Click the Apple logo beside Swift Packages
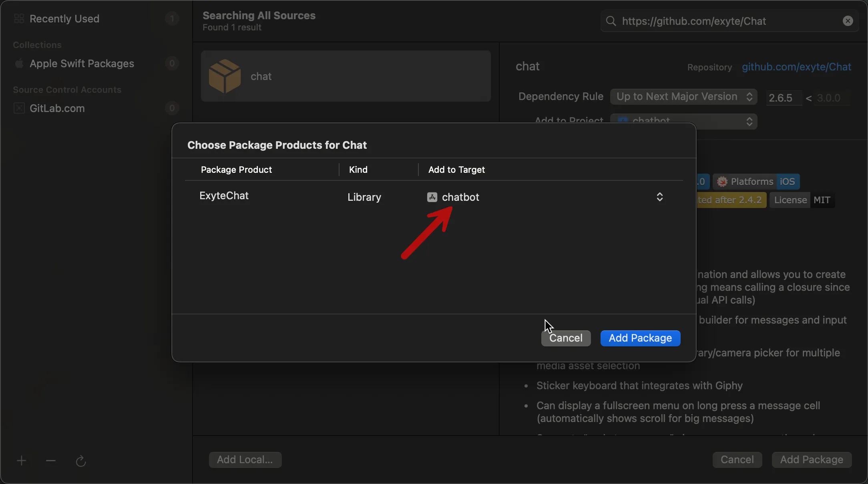Image resolution: width=868 pixels, height=484 pixels. pos(19,64)
